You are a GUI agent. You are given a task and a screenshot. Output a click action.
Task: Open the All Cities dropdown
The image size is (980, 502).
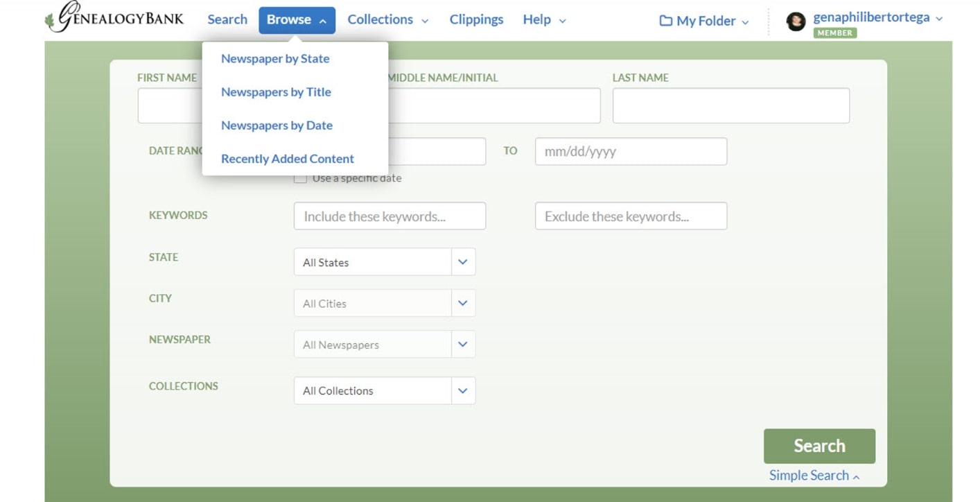385,303
